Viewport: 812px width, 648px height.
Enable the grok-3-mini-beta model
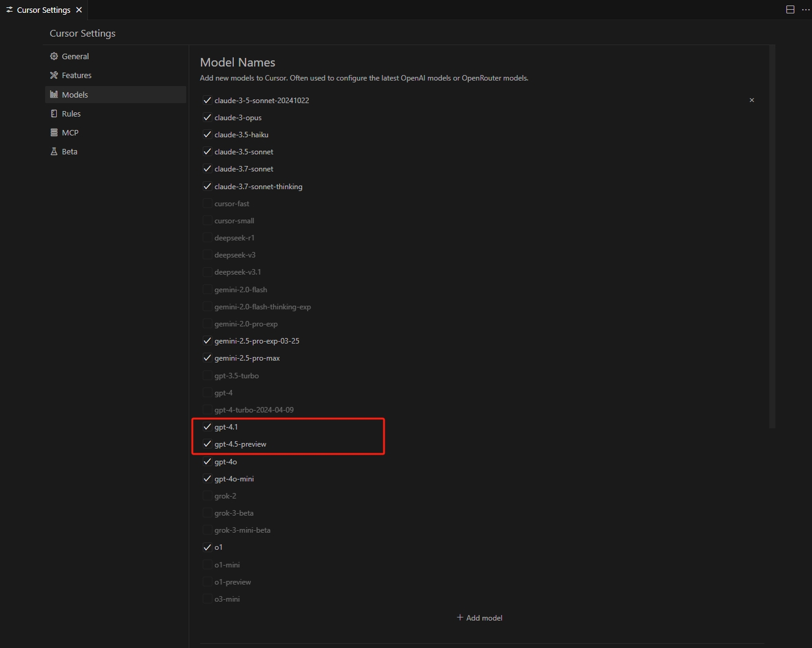207,530
